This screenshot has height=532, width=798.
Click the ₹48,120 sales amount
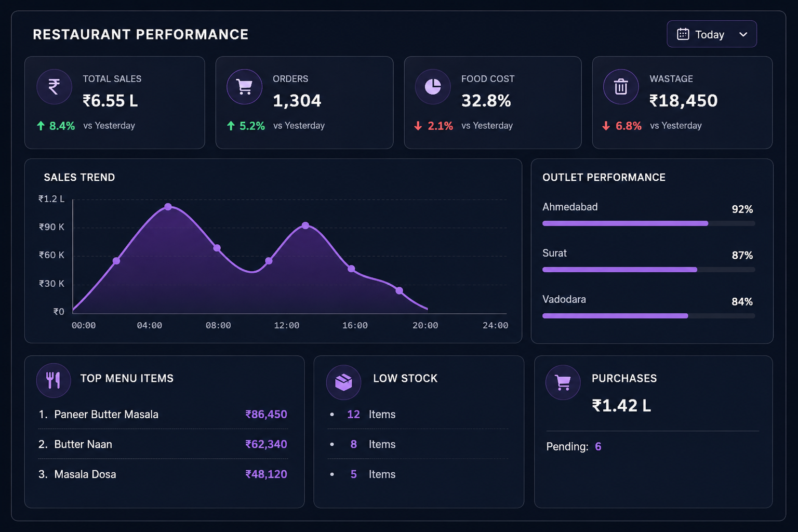click(266, 474)
